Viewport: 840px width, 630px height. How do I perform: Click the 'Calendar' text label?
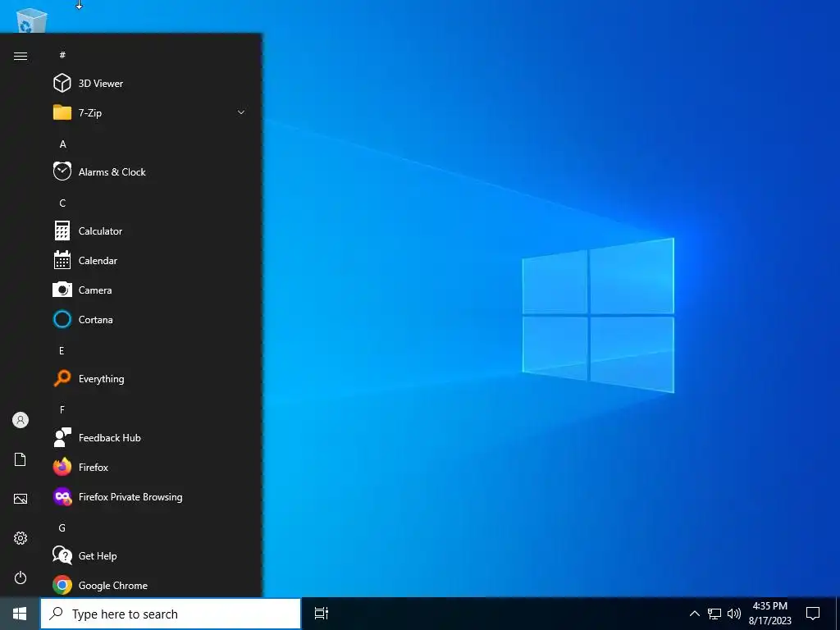tap(98, 260)
